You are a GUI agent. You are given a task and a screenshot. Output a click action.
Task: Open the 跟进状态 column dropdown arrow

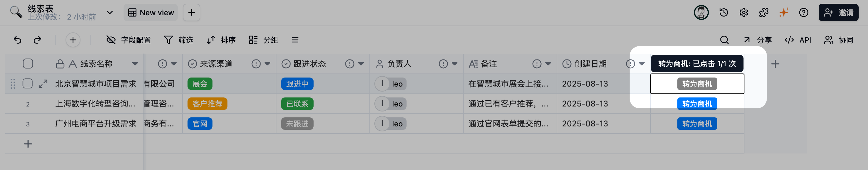point(361,64)
